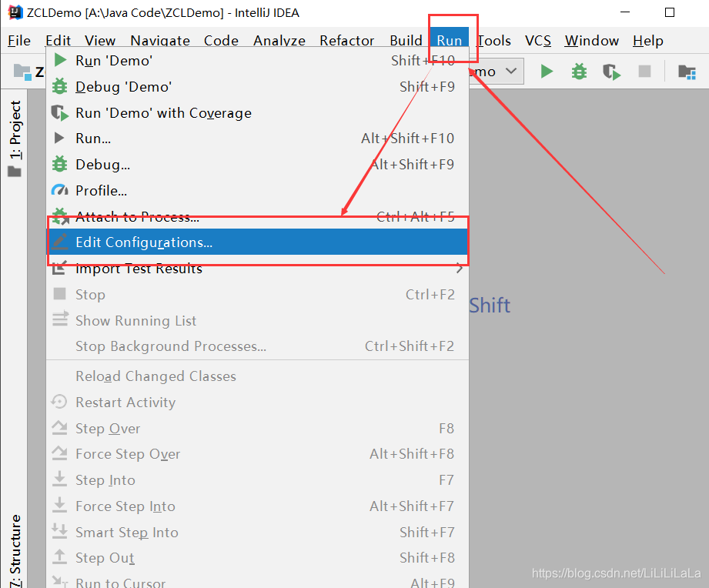Toggle the 1: Project tool window tab
The image size is (709, 588).
tap(15, 138)
